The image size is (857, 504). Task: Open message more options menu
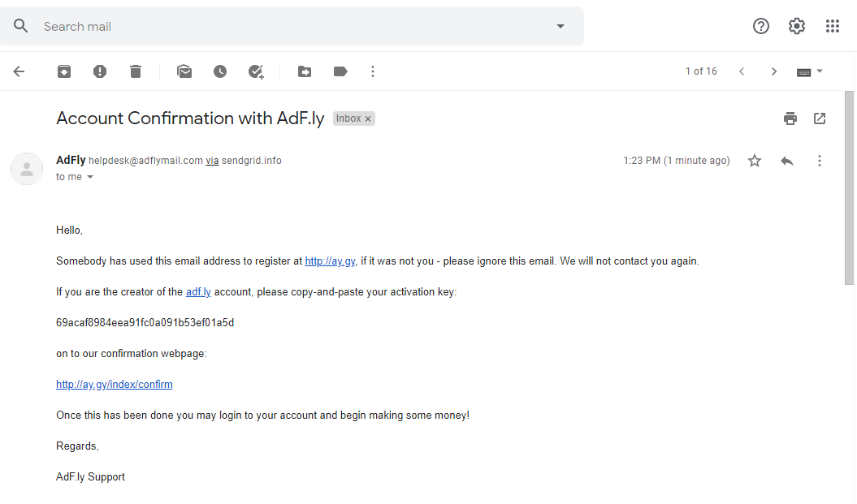pyautogui.click(x=820, y=161)
